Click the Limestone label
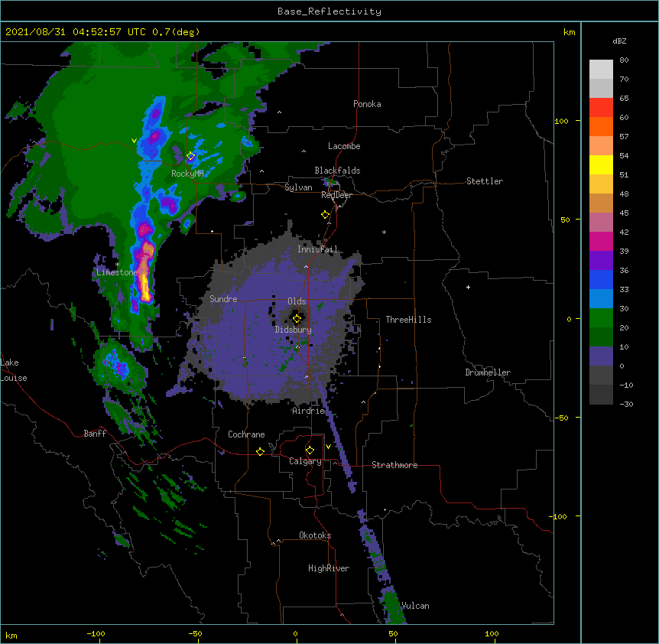Screen dimensions: 659x644 click(x=117, y=272)
